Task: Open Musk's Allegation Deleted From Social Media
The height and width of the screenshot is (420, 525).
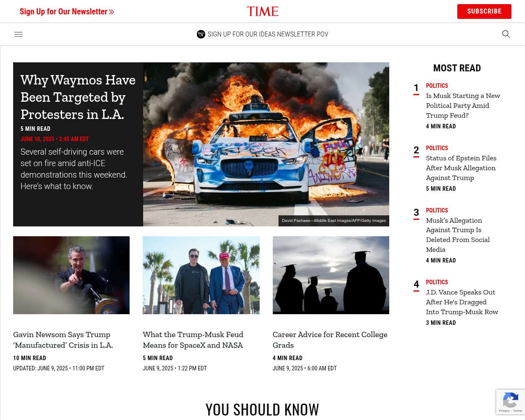Action: click(458, 235)
